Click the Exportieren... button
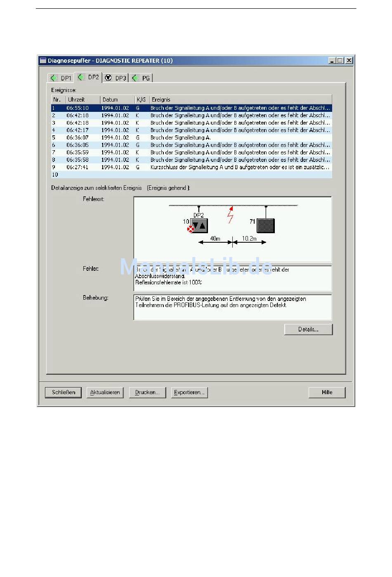 189,393
